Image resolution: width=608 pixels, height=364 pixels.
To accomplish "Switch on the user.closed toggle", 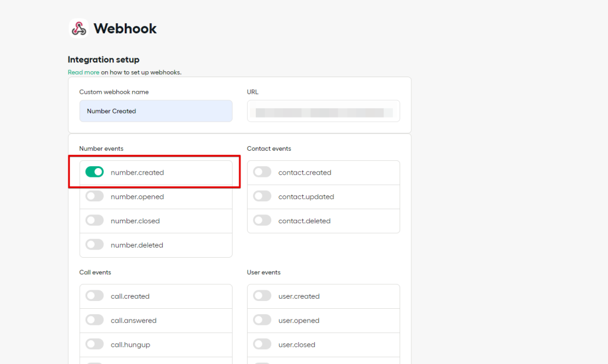I will coord(262,344).
